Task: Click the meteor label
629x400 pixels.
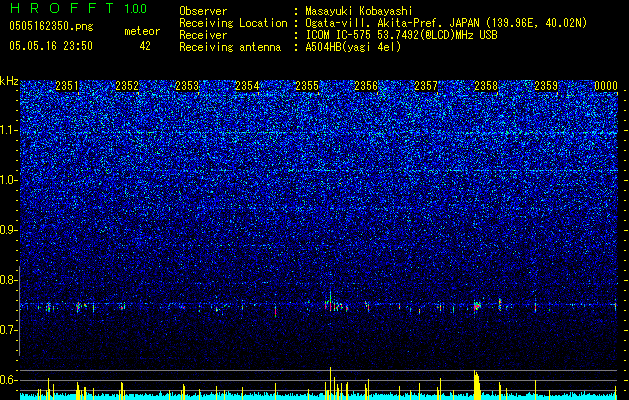Action: pyautogui.click(x=142, y=31)
